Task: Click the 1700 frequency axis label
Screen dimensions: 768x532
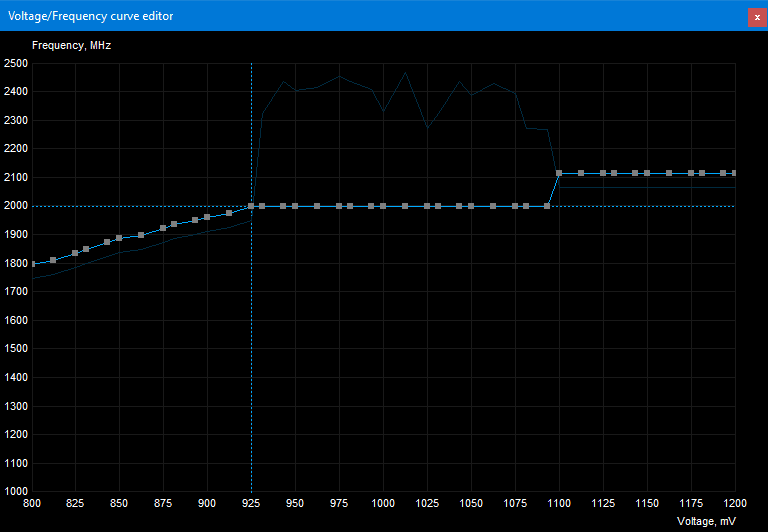Action: [16, 291]
